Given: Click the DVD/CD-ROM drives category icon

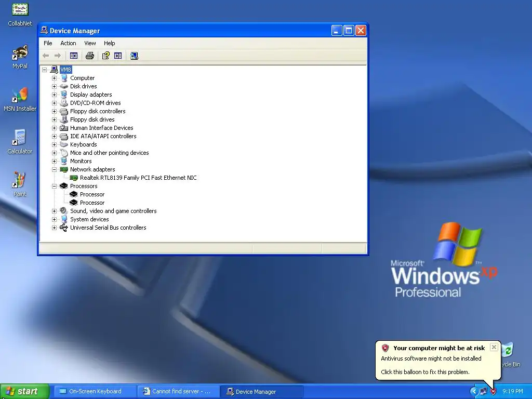Looking at the screenshot, I should click(64, 103).
